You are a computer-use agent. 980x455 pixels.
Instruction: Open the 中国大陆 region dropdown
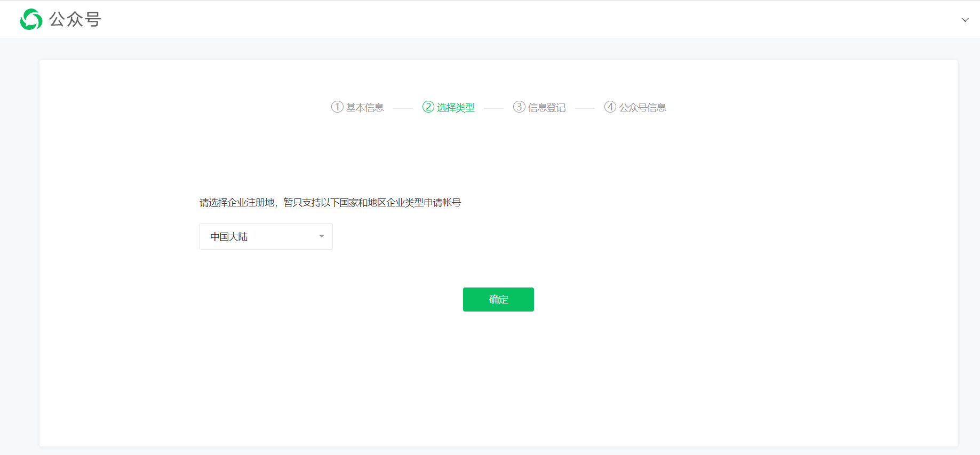click(x=266, y=236)
